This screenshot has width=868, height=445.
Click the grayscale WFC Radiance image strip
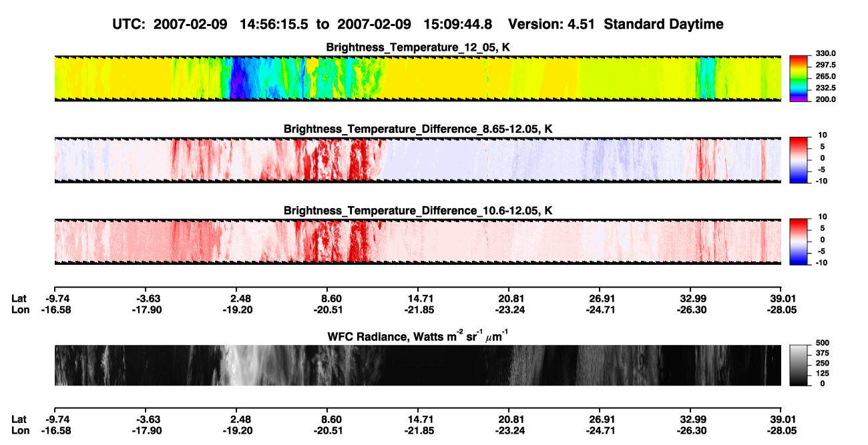tap(418, 366)
